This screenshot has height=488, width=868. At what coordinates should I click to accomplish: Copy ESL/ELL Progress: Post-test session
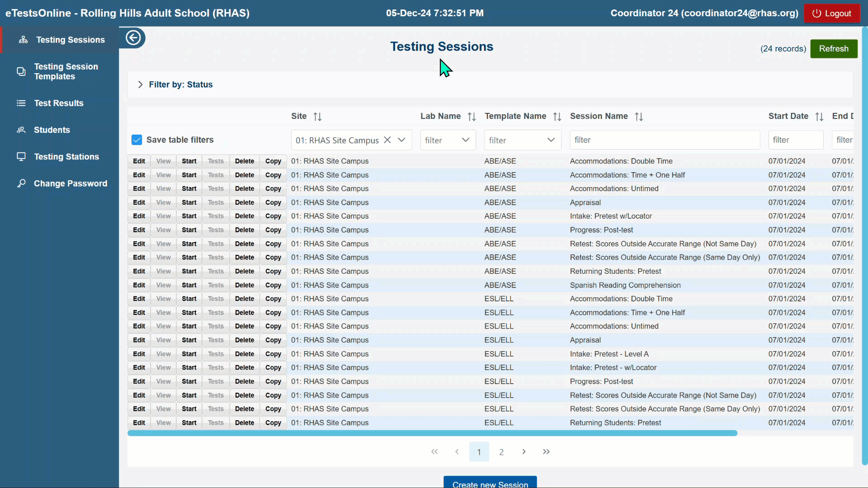tap(273, 381)
